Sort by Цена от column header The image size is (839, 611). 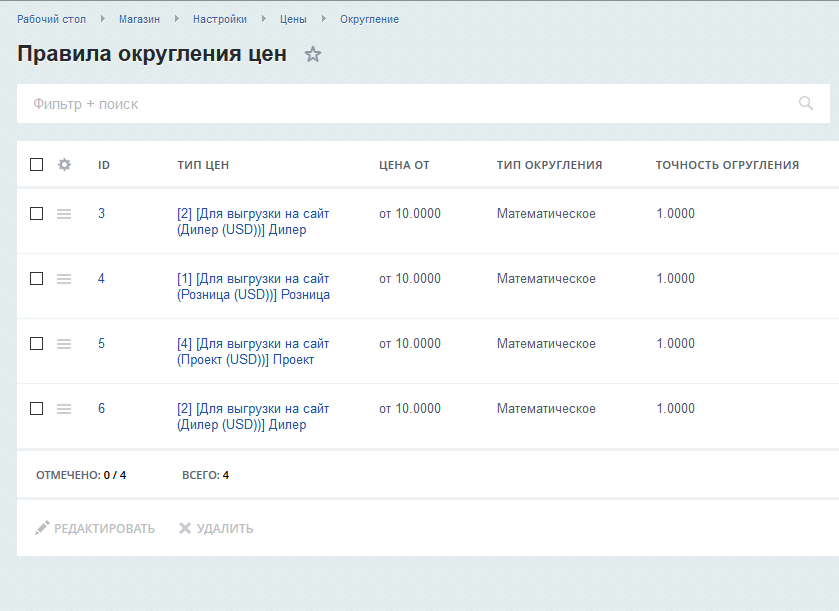point(404,165)
